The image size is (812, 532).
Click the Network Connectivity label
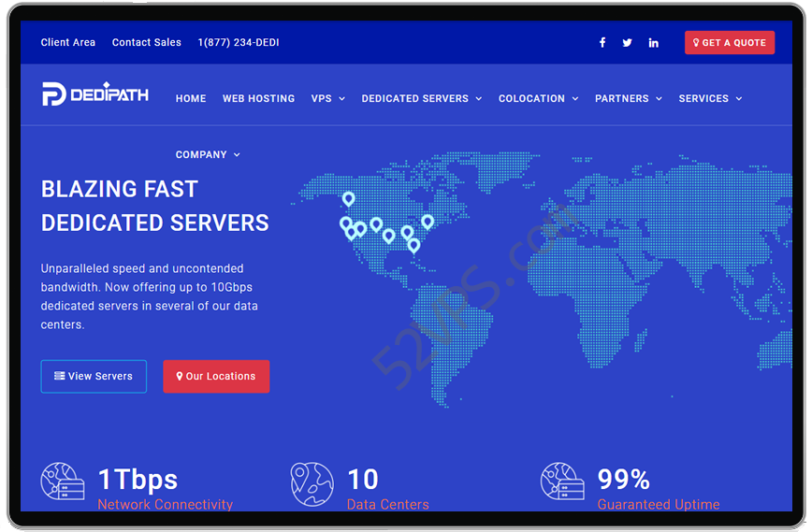166,504
